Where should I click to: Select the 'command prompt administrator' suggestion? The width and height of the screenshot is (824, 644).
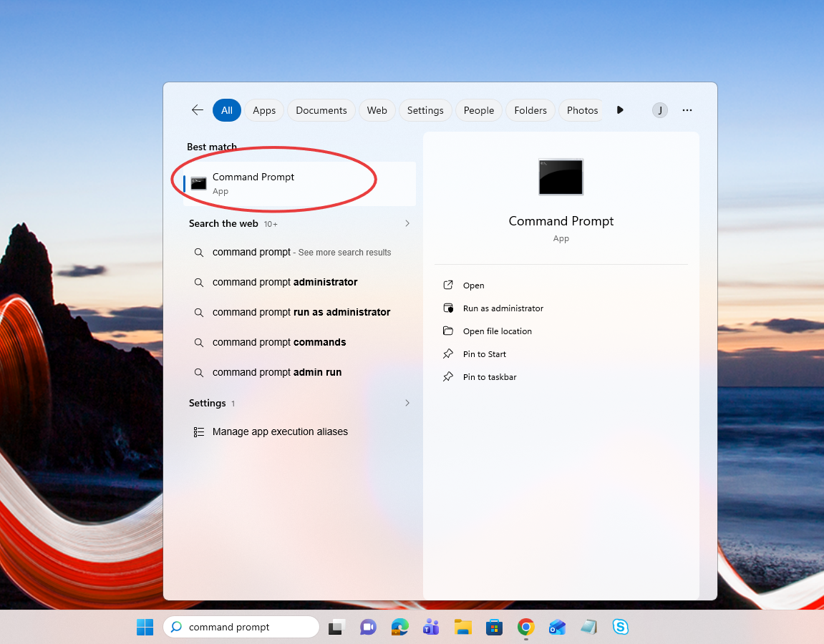coord(299,282)
